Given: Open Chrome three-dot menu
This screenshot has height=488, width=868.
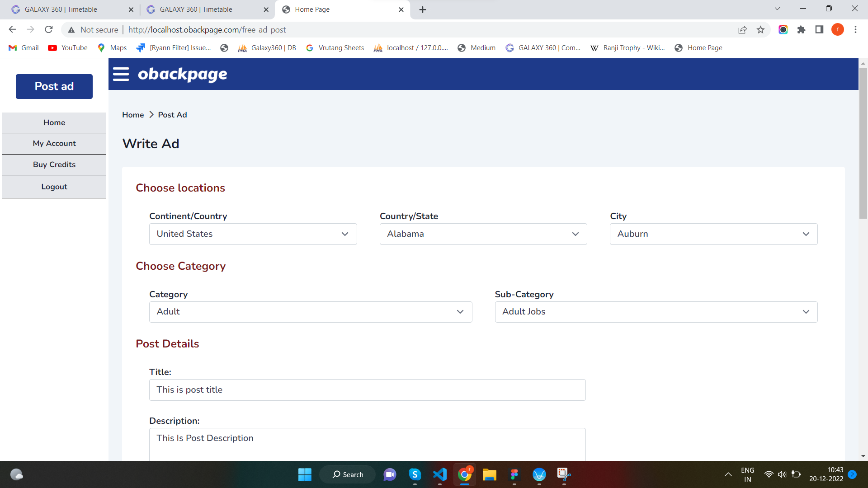Looking at the screenshot, I should tap(855, 30).
